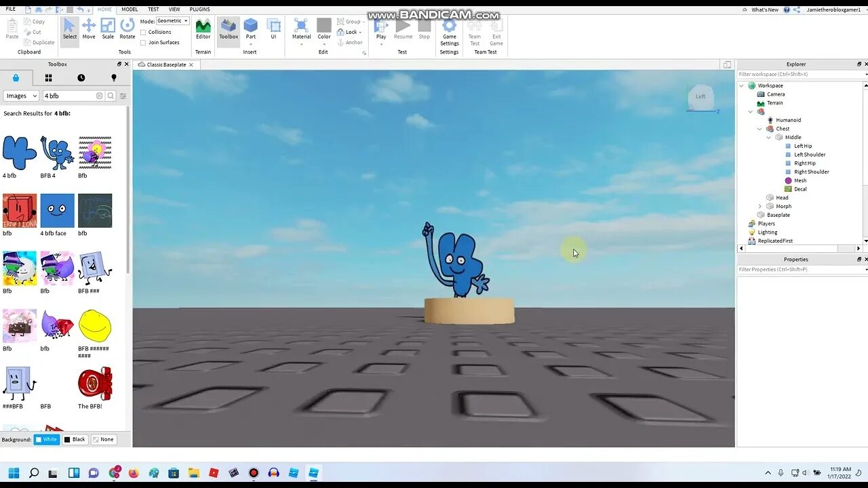Viewport: 868px width, 488px height.
Task: Open the Terrain Editor
Action: [203, 28]
